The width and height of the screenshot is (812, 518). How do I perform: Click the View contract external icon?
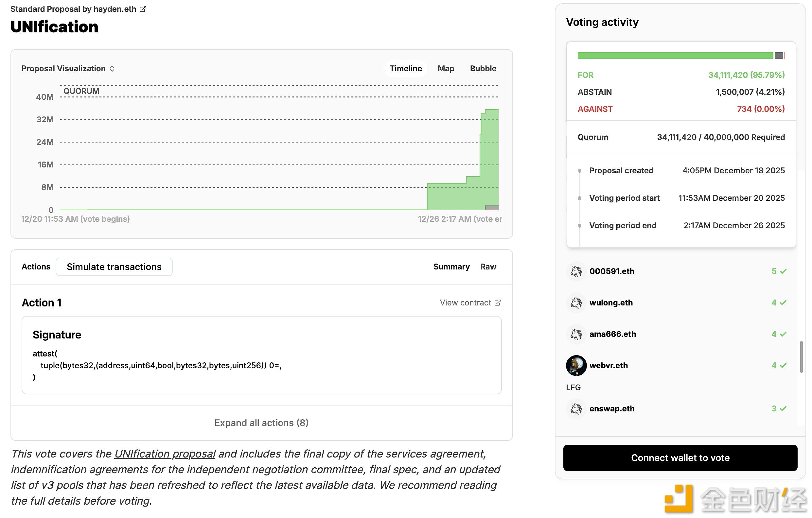498,302
